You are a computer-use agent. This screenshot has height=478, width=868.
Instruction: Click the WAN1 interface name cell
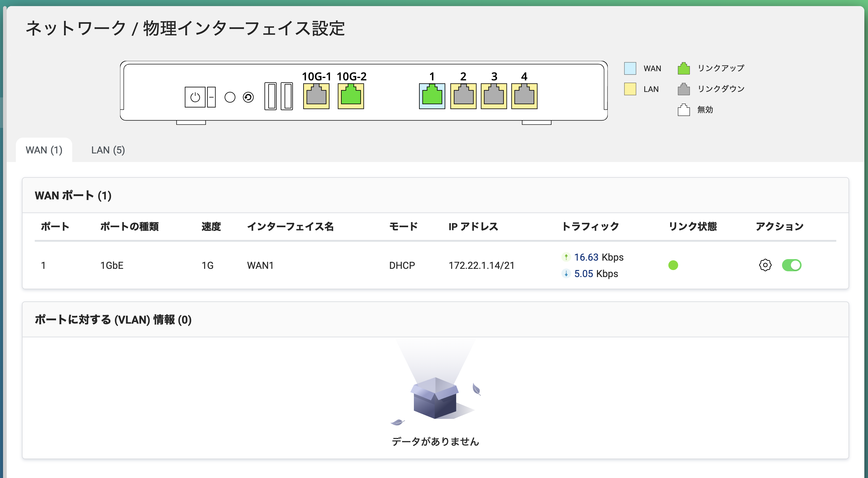point(260,265)
